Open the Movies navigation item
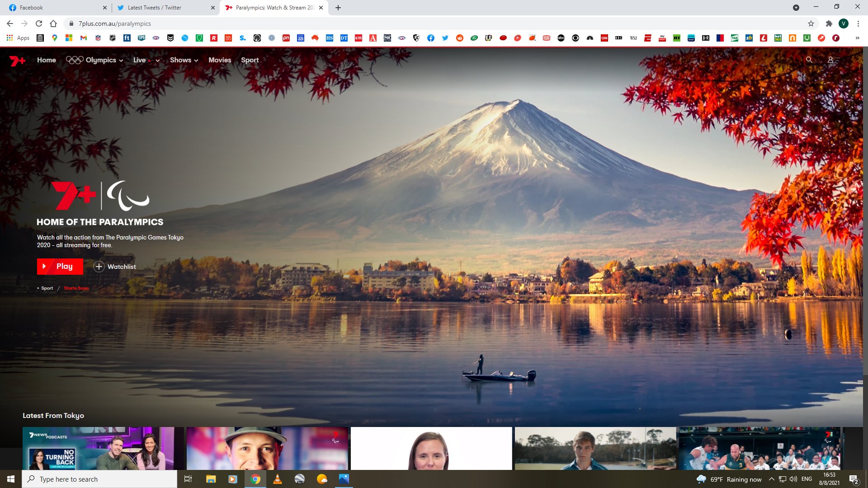Viewport: 868px width, 488px height. coord(220,60)
